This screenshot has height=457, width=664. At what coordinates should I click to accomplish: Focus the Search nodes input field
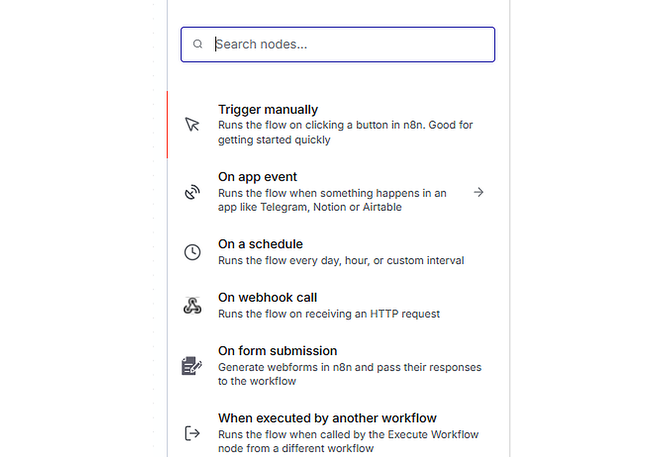(350, 44)
